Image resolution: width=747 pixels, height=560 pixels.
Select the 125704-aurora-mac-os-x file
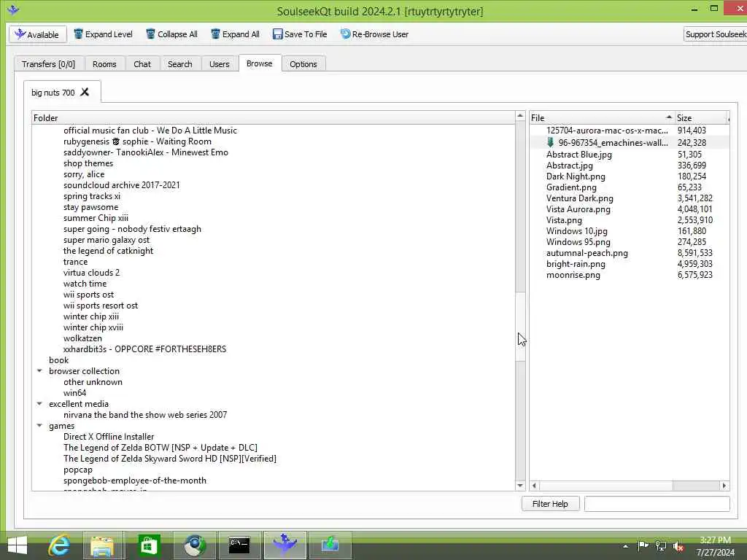(x=607, y=131)
